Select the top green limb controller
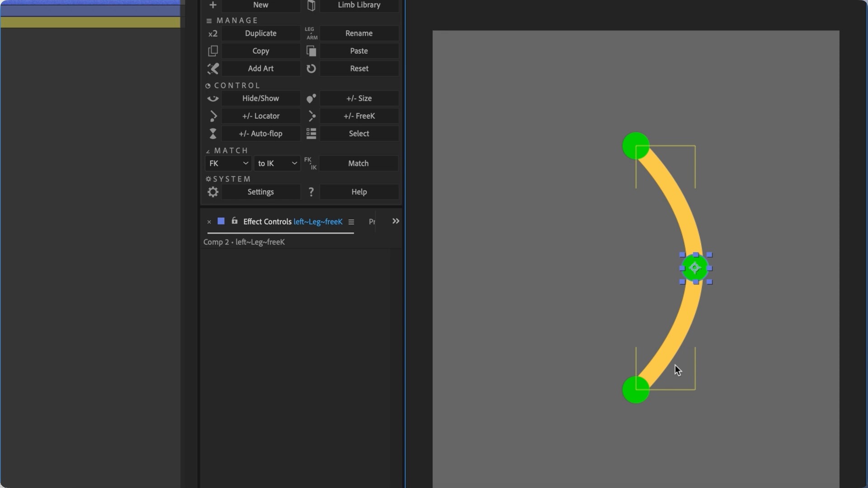 point(636,145)
